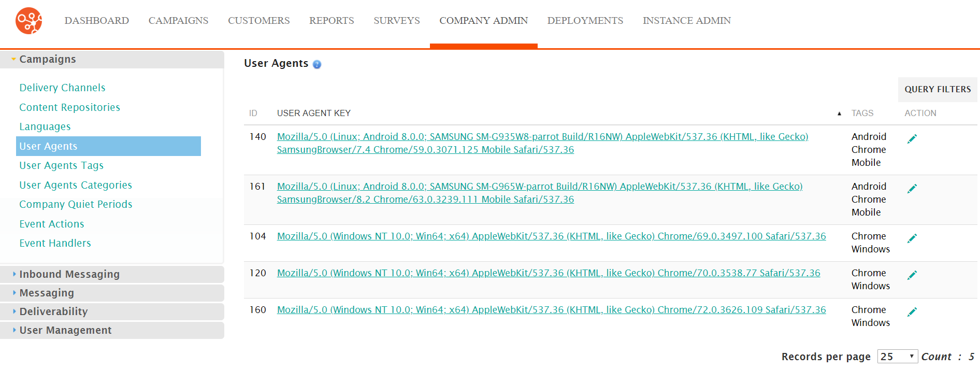Click the Count : 5 label

948,357
